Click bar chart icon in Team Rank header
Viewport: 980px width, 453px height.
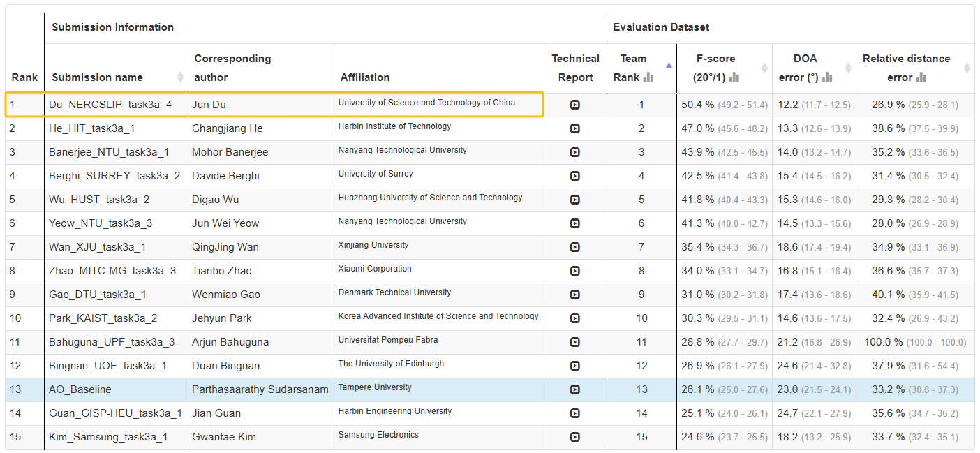pos(648,77)
